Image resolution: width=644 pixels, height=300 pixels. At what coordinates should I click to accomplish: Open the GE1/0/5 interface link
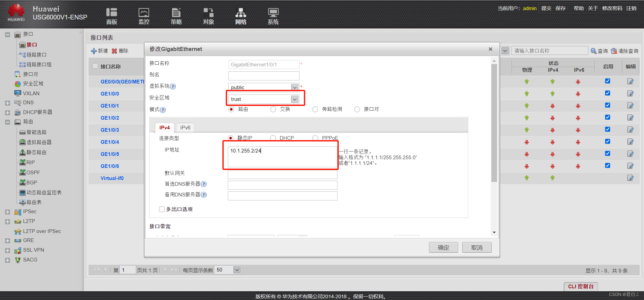[x=110, y=154]
